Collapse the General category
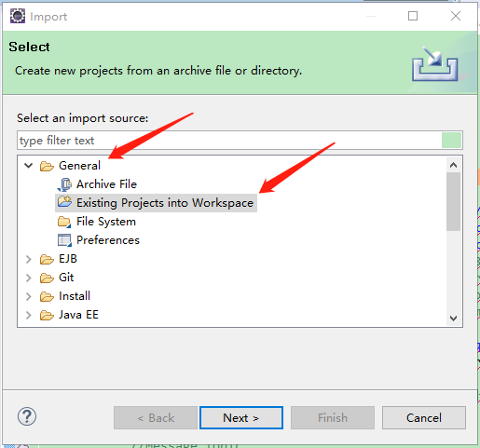 pos(29,166)
